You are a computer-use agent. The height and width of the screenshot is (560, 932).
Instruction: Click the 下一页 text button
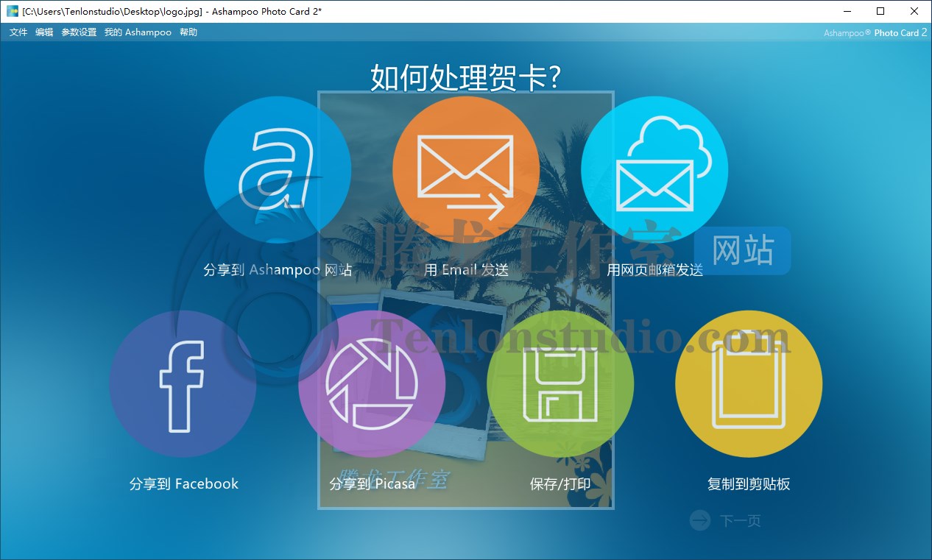coord(740,521)
